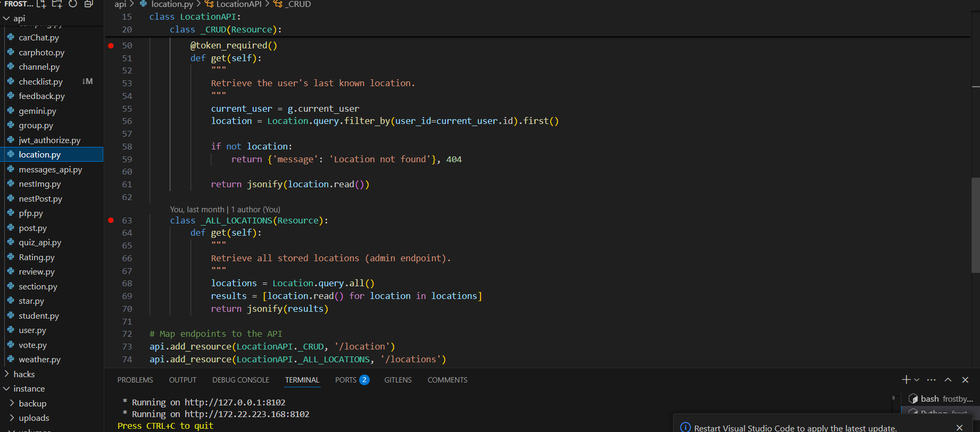Screen dimensions: 980x432
Task: Collapse the instance folder
Action: coord(52,389)
